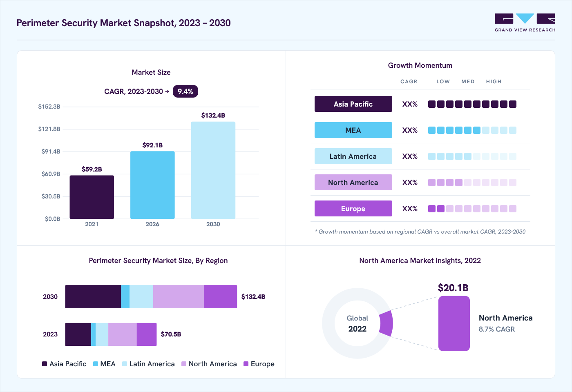Click Europe legend swatch

[246, 364]
